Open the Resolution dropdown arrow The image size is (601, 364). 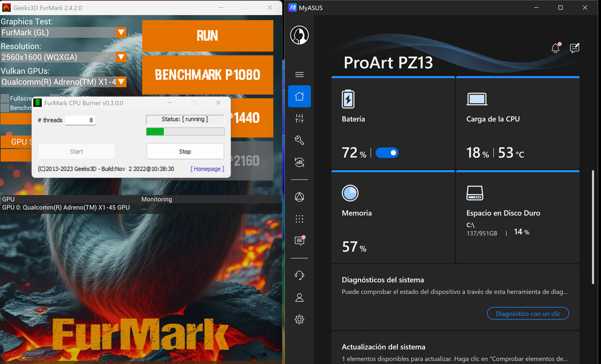click(121, 57)
